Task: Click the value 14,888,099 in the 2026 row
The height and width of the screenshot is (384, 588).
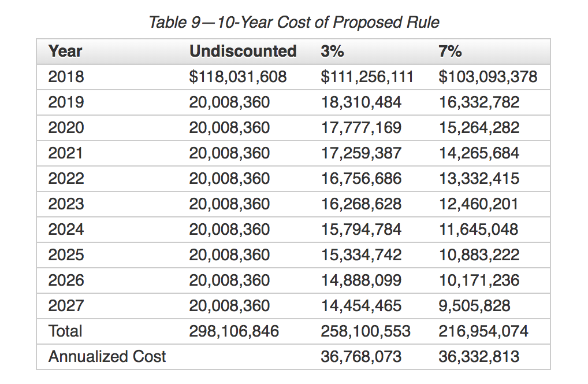Action: [x=361, y=280]
